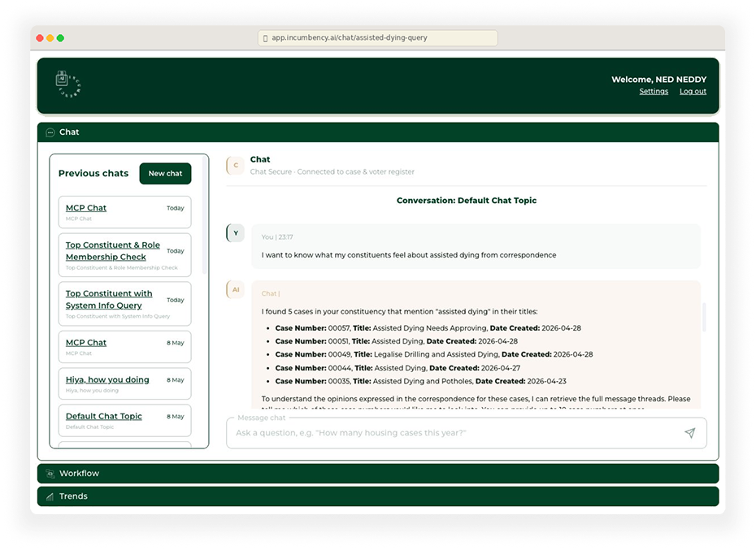Viewport: 756px width, 550px height.
Task: Click the C chat avatar icon
Action: (236, 166)
